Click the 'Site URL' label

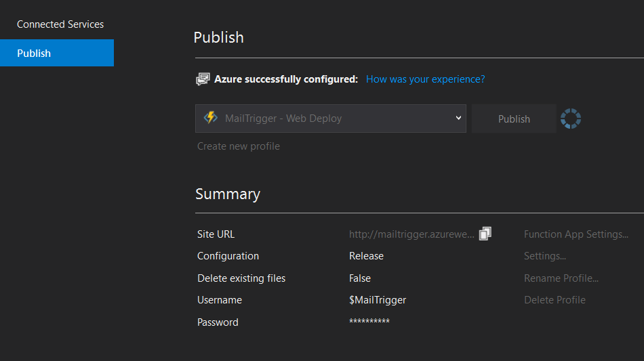216,234
